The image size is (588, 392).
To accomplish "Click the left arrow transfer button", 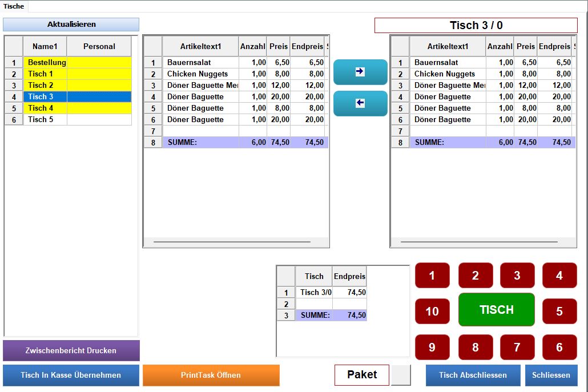I will [360, 103].
